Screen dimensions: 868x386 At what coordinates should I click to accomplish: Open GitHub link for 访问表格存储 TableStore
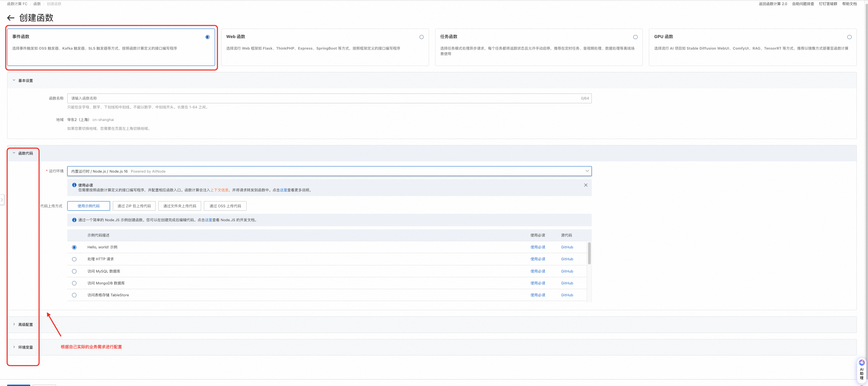click(x=567, y=295)
